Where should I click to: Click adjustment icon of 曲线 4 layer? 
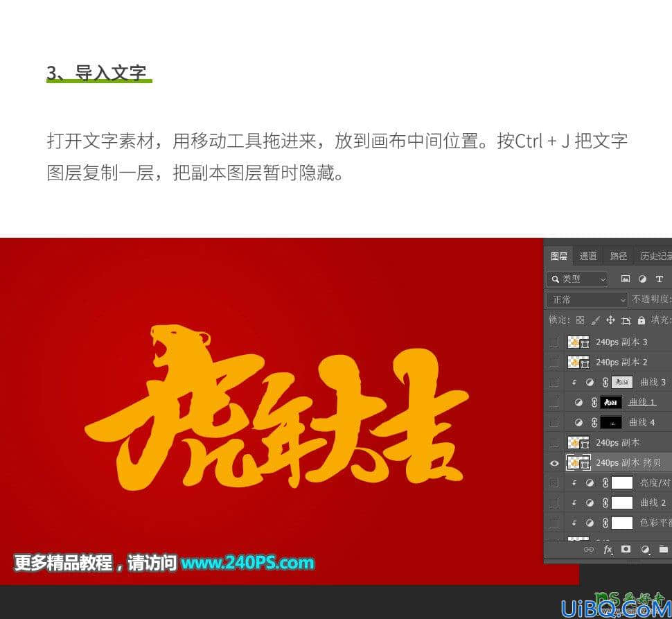578,422
